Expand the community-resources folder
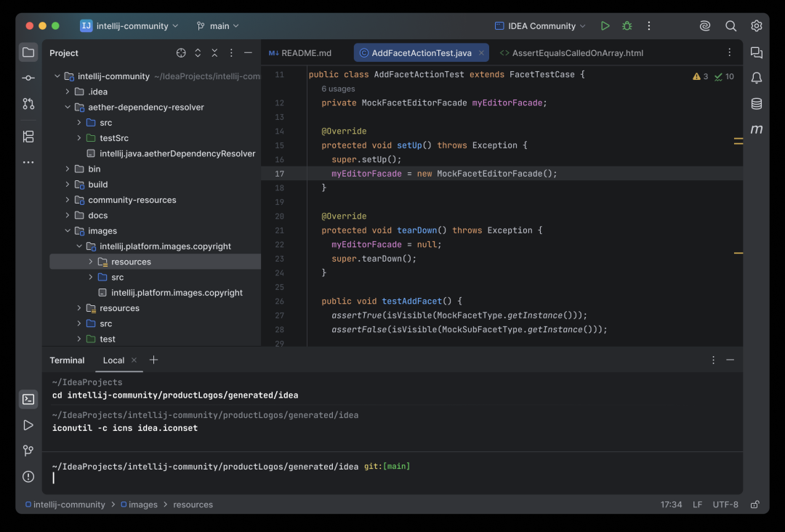This screenshot has width=785, height=532. click(68, 200)
